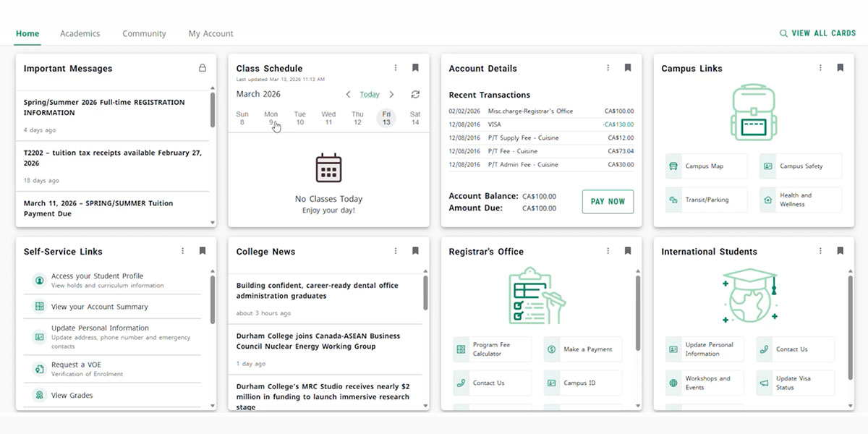The image size is (868, 434).
Task: Click the Transit/Parking bus icon
Action: click(673, 200)
